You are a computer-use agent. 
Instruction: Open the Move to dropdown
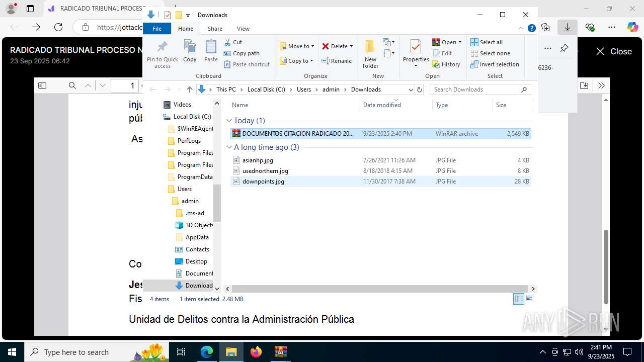pos(297,46)
